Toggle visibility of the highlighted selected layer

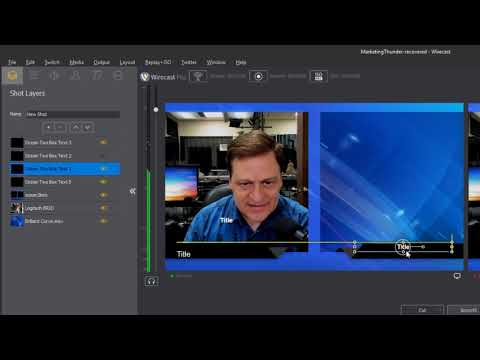click(x=103, y=169)
